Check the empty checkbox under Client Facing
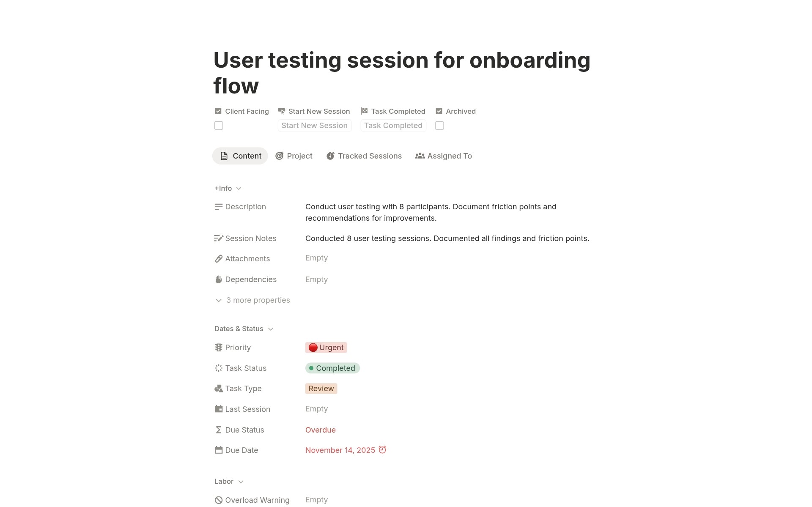 pos(218,125)
